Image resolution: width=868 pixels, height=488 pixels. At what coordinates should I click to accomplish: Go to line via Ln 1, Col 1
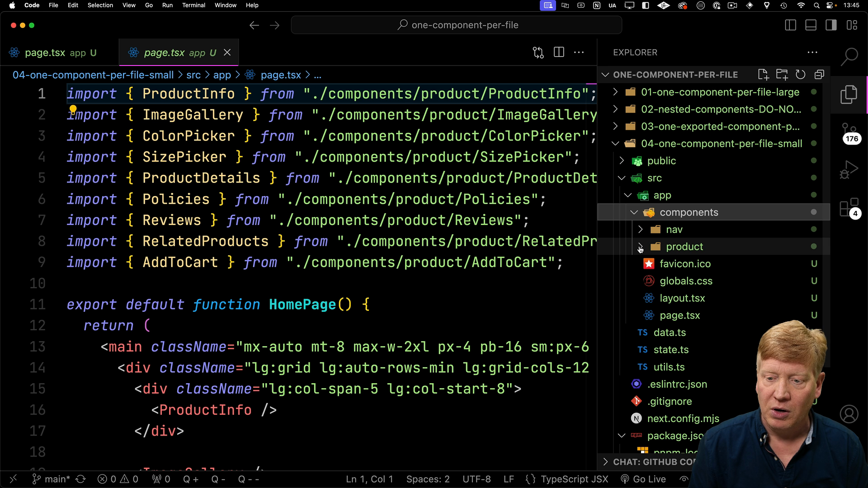pos(369,479)
